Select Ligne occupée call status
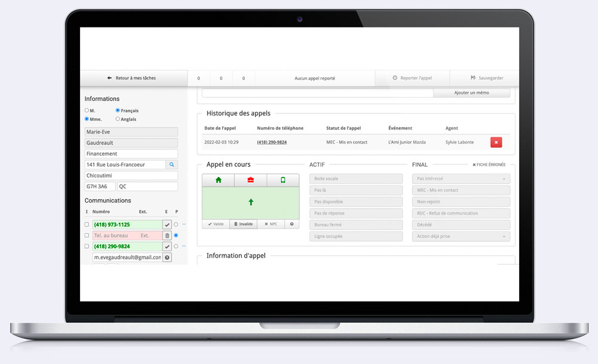 [356, 236]
